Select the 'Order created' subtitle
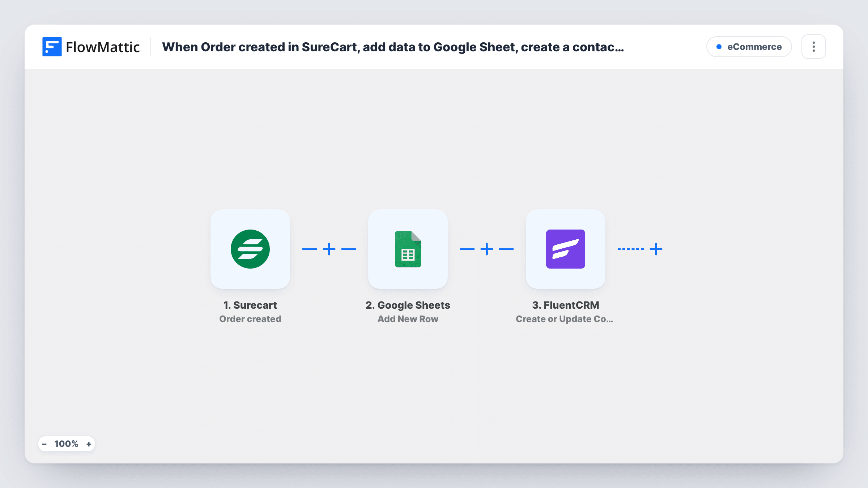This screenshot has width=868, height=488. (x=250, y=319)
